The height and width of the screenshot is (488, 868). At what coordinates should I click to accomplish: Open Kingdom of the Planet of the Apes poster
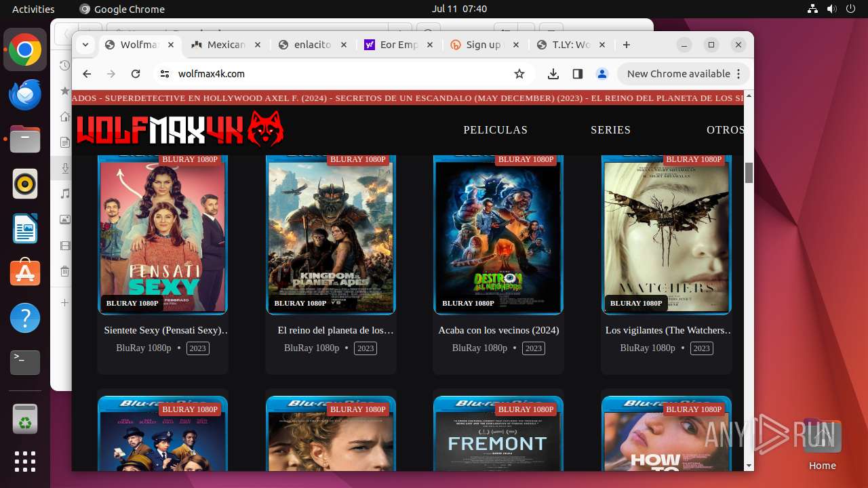coord(331,235)
